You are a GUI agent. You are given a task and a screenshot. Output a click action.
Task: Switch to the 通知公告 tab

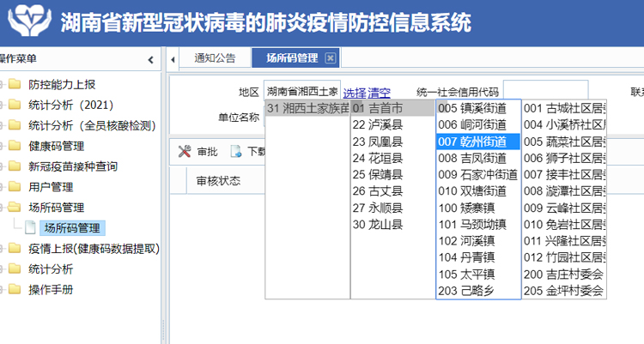coord(215,58)
